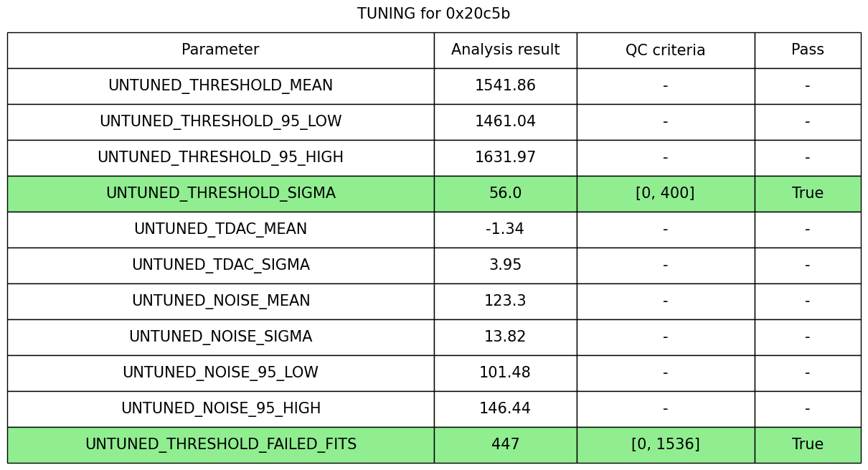Select the UNTUNED_NOISE_95_HIGH parameter cell
The width and height of the screenshot is (868, 470).
click(x=220, y=409)
